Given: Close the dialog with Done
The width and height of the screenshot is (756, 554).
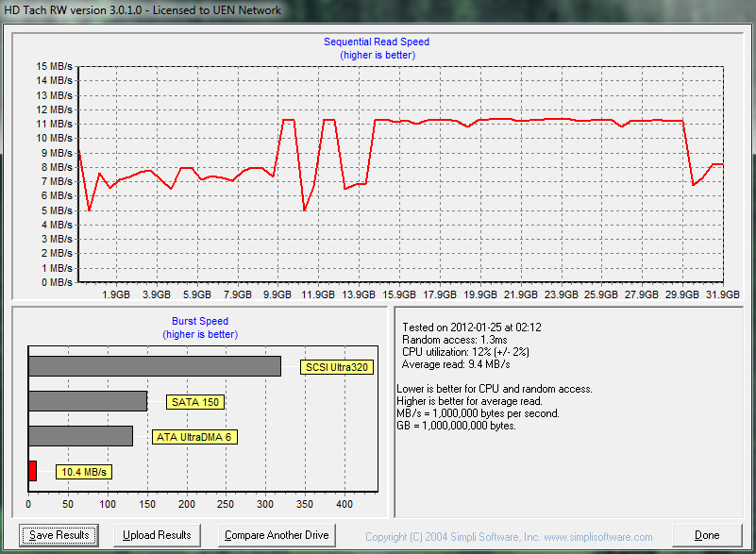Looking at the screenshot, I should click(707, 535).
